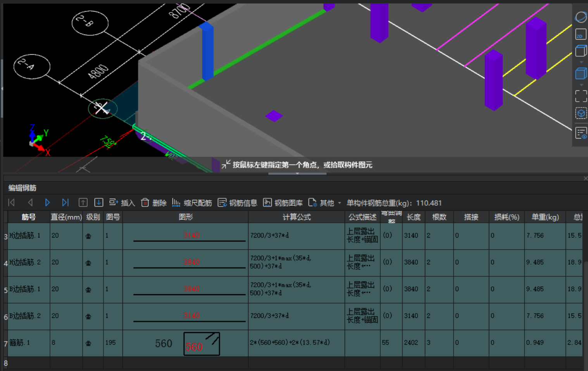The width and height of the screenshot is (588, 371).
Task: Click the 搭接 column header
Action: click(x=471, y=217)
